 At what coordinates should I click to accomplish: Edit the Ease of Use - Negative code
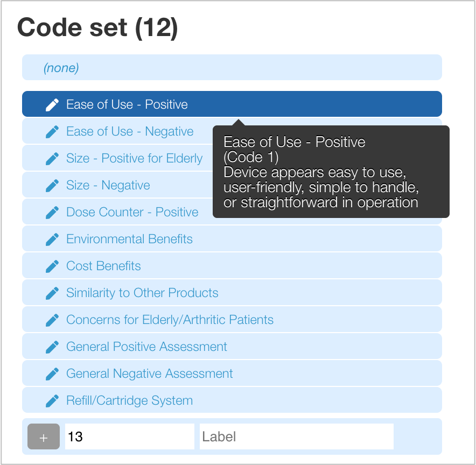pyautogui.click(x=52, y=132)
